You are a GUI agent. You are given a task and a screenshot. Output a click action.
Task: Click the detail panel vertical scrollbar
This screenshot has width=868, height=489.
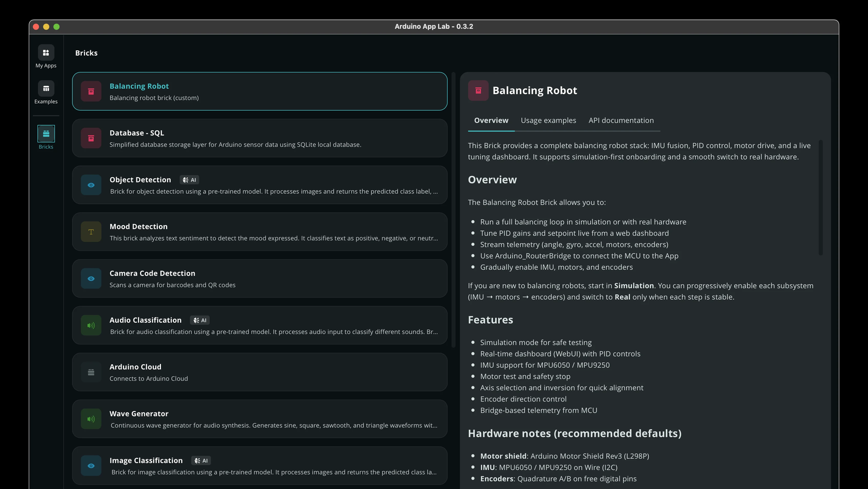pos(821,197)
